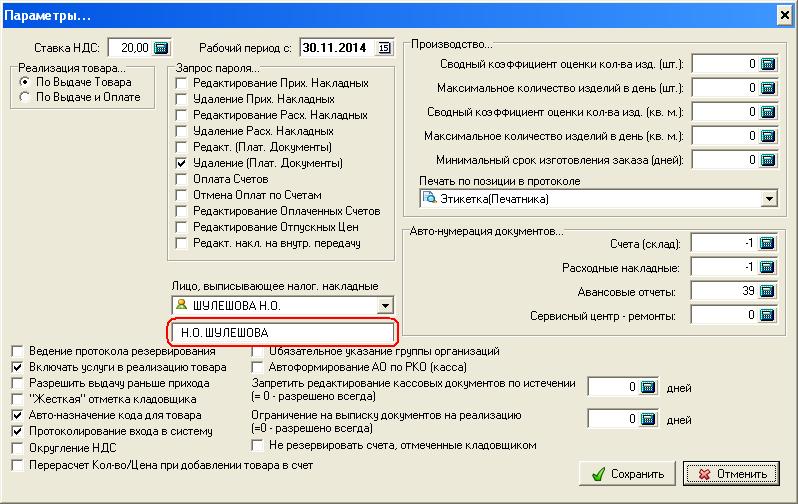Click calculator icon for Минимальный срок изготовления заказа
Screen dimensions: 798x504
pos(767,160)
